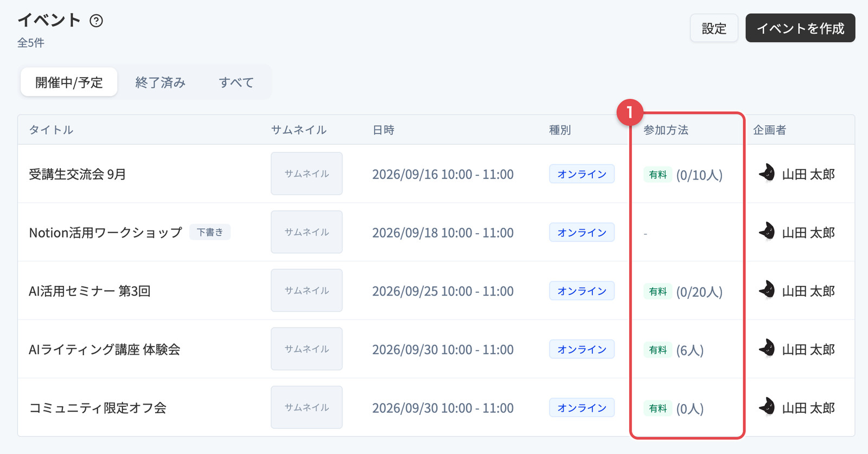This screenshot has width=868, height=454.
Task: Click 山田 太郎 name in AIライティング講座 row
Action: click(808, 350)
